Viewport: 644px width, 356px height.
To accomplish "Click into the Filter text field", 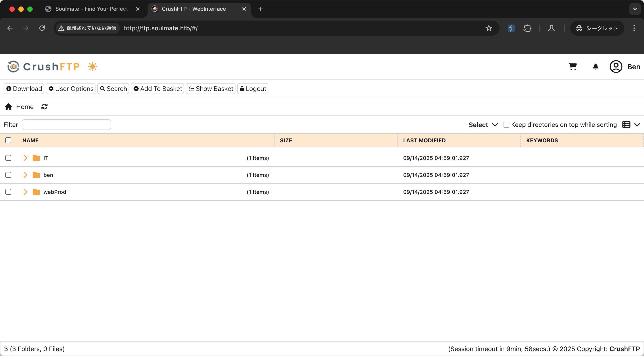I will point(66,125).
